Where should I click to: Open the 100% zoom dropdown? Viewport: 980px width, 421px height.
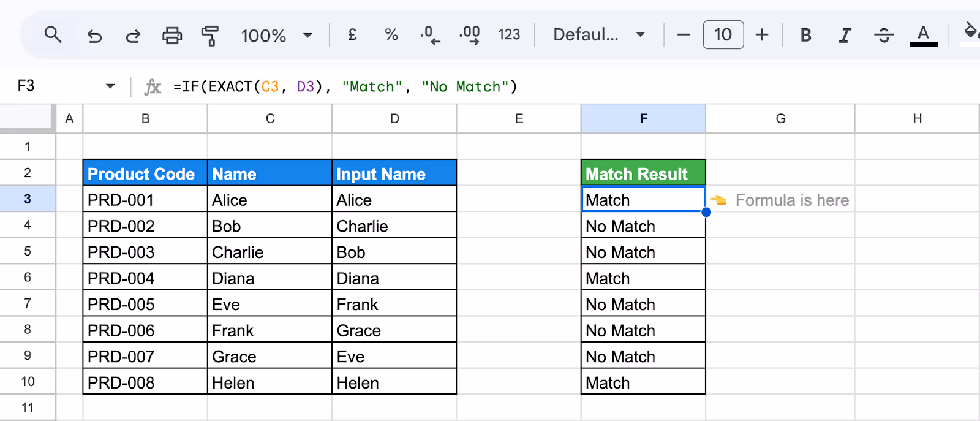pos(277,36)
